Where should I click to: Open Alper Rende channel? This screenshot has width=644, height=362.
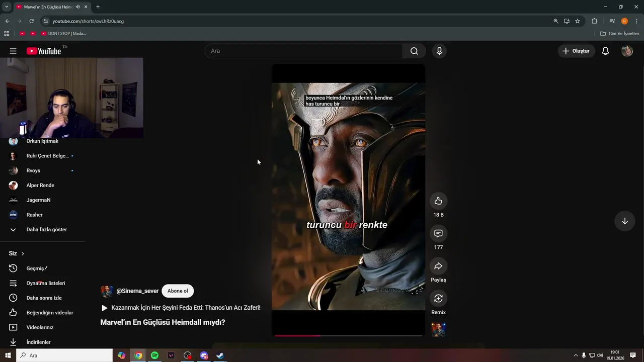40,186
